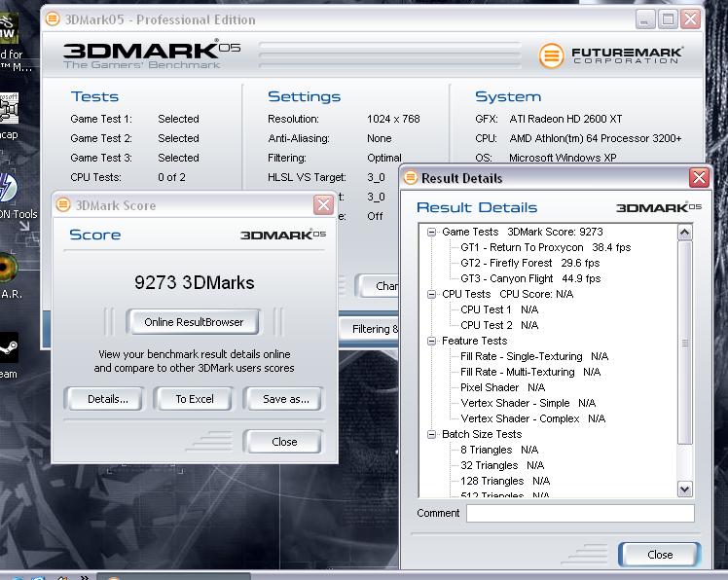The height and width of the screenshot is (580, 728).
Task: Select 128 Triangles N/A row
Action: click(x=505, y=481)
